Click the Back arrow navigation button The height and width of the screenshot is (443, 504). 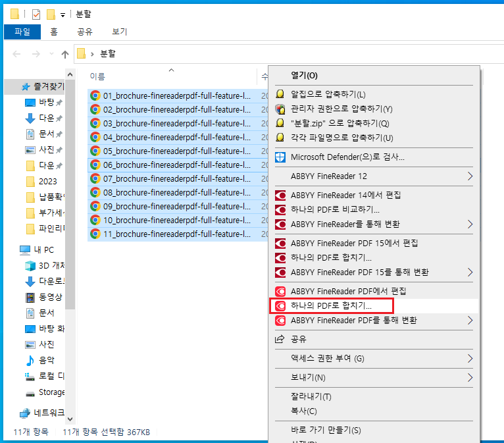tap(16, 54)
